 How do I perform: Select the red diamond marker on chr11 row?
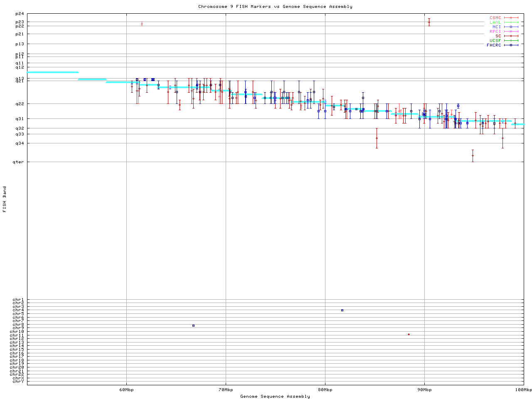[x=409, y=334]
